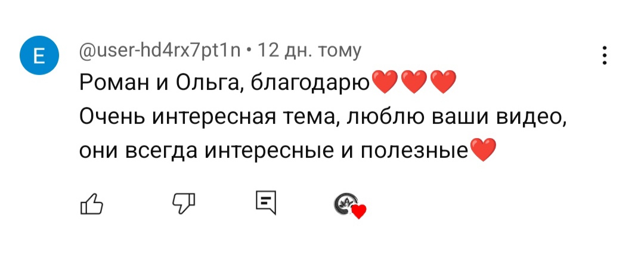Click the middle heart emoji on first line
The height and width of the screenshot is (261, 644).
point(414,83)
